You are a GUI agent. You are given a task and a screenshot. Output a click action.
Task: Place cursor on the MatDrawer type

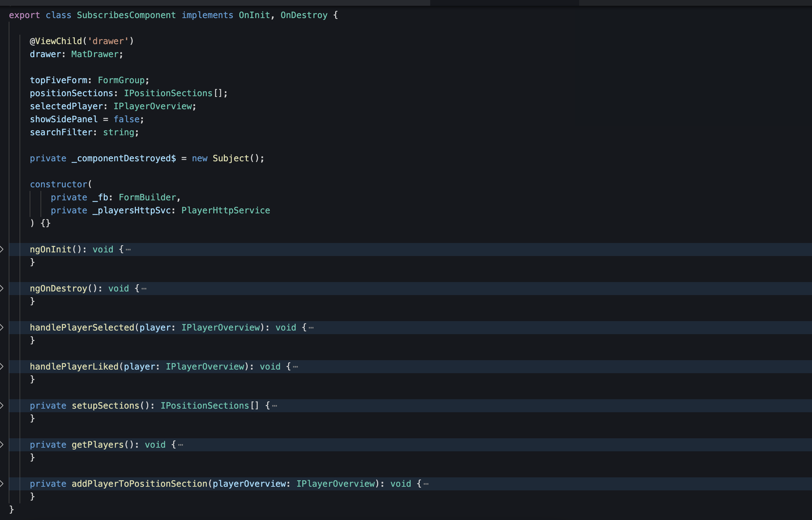95,54
